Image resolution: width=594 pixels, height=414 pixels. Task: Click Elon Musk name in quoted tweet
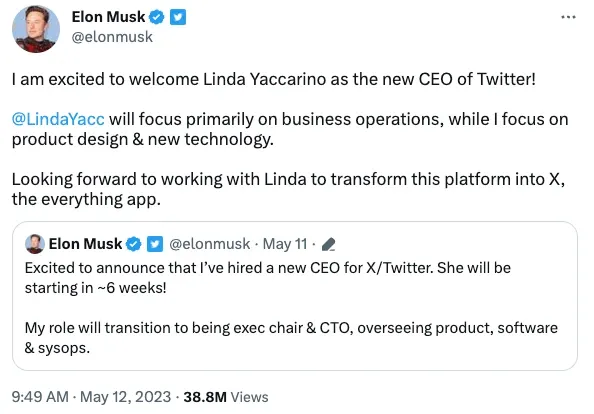coord(86,244)
